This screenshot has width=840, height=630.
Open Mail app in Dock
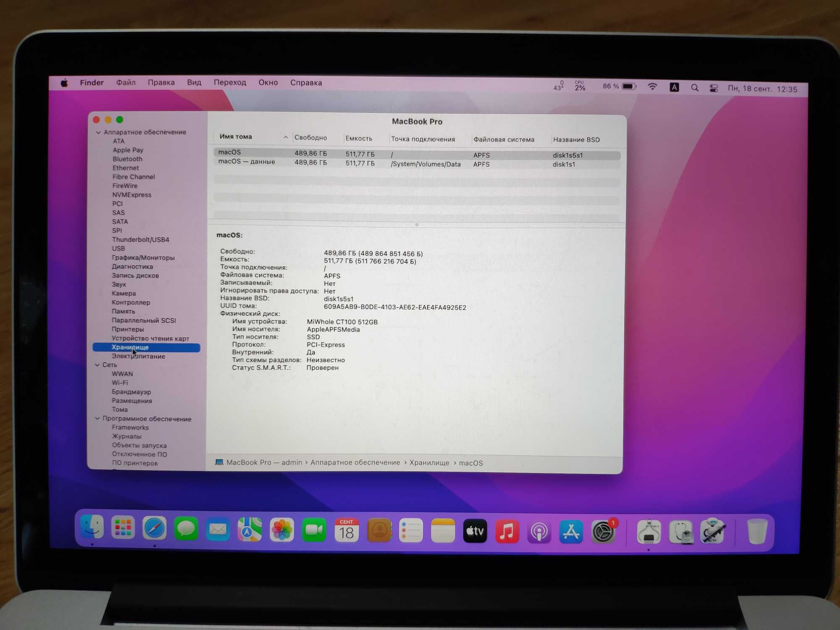click(x=218, y=530)
